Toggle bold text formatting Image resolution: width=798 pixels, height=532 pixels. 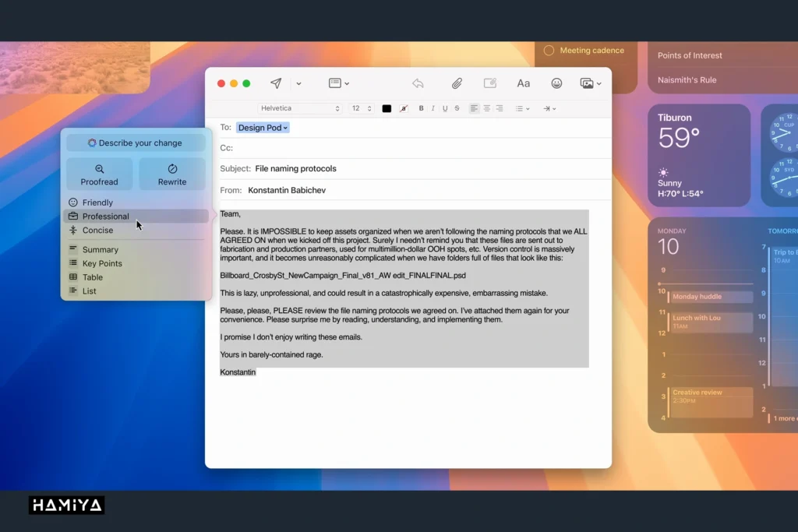pos(422,108)
